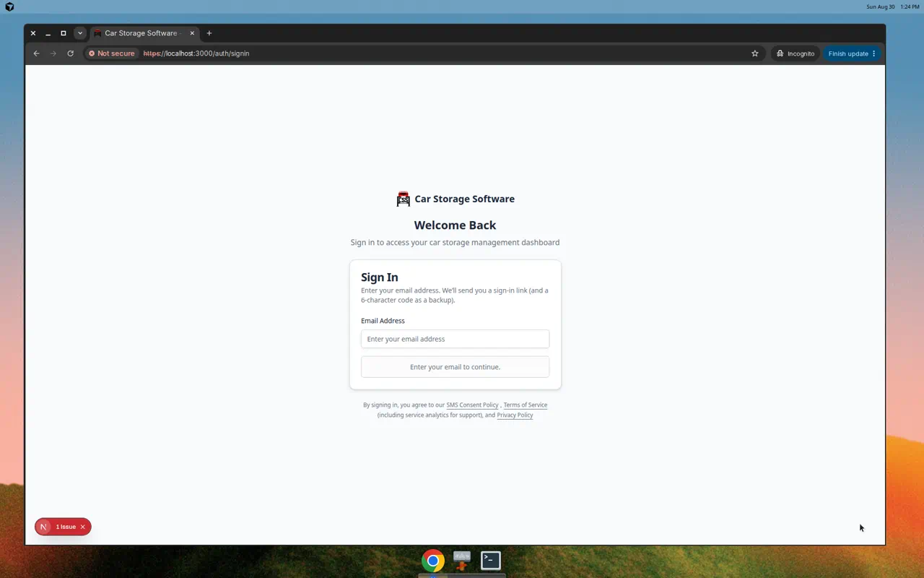Image resolution: width=924 pixels, height=578 pixels.
Task: Open a new tab with the plus icon
Action: click(x=209, y=33)
